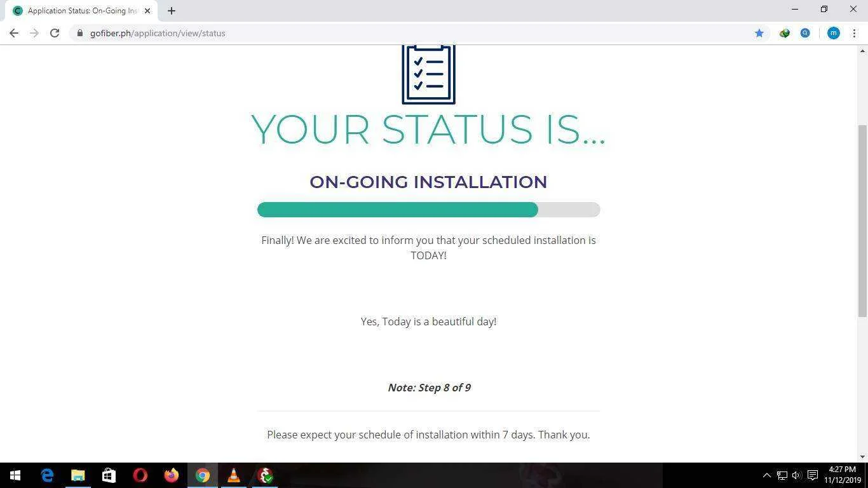Open the volume control in system tray
The width and height of the screenshot is (868, 488).
click(x=797, y=475)
